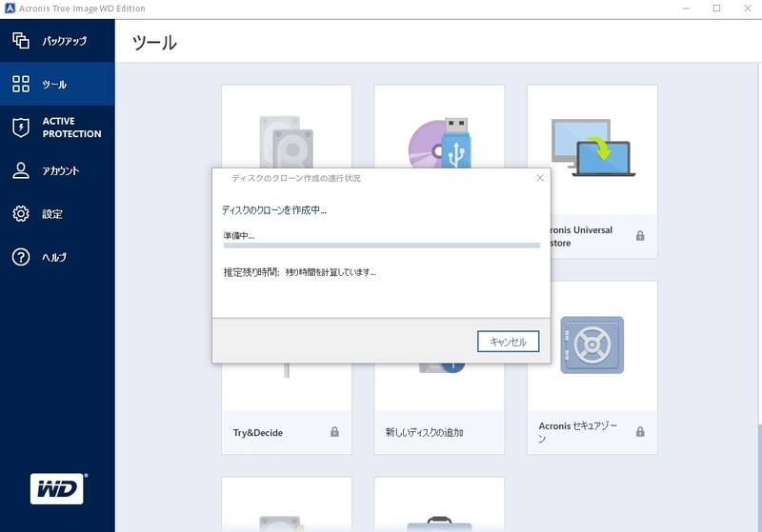Open 設定 (Settings) in the sidebar
This screenshot has height=532, width=762.
click(x=57, y=213)
